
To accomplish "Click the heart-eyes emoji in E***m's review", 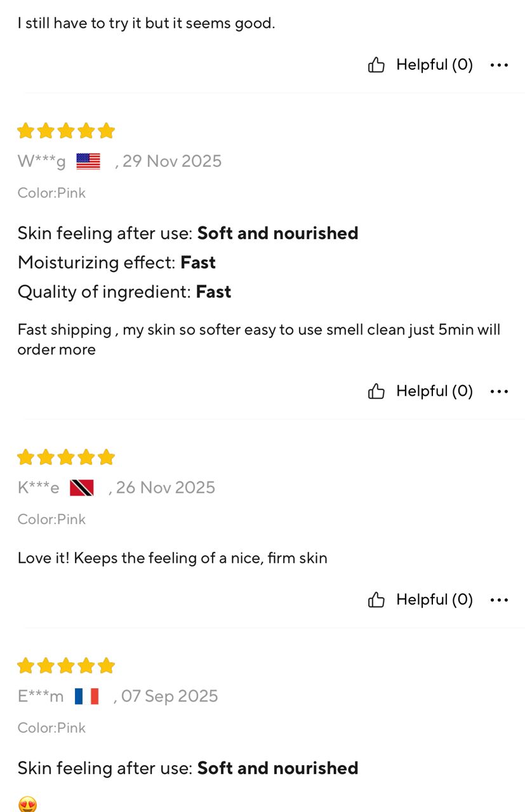I will coord(27,804).
